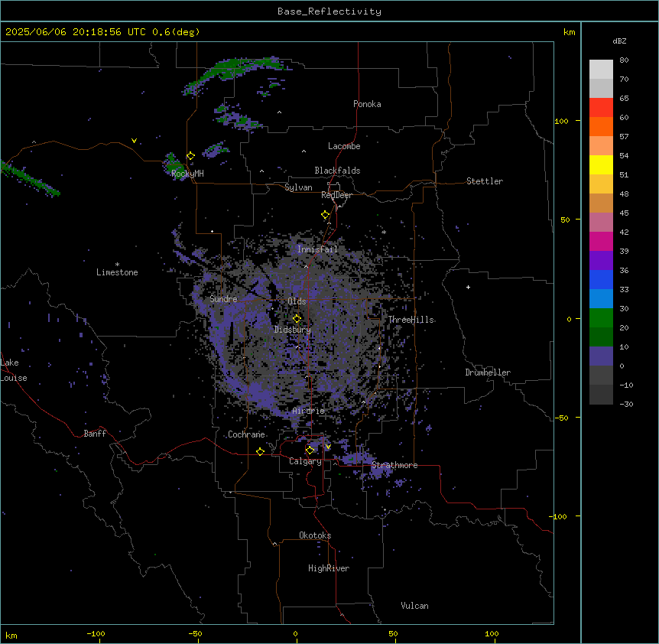Click the ThreeHills city label
The height and width of the screenshot is (644, 659).
(x=411, y=320)
